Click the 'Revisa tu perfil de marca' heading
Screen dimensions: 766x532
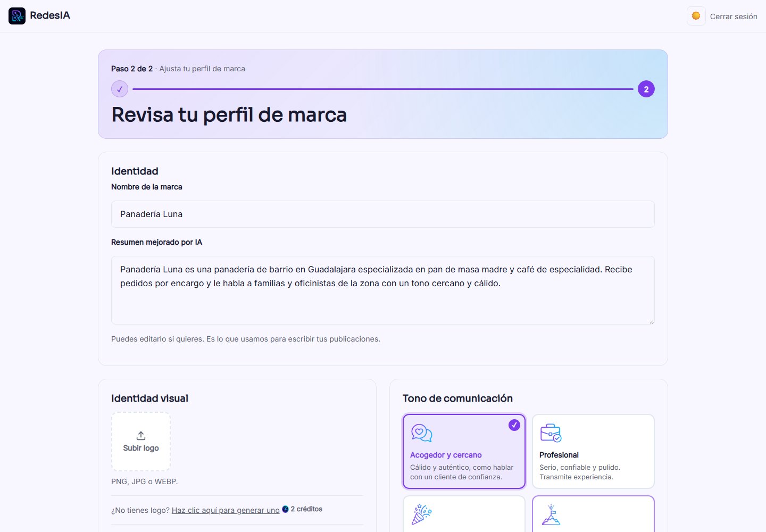[229, 115]
